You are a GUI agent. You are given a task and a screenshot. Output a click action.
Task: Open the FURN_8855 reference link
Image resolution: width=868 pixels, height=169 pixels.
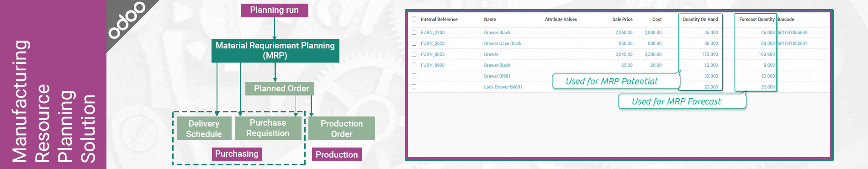[x=433, y=54]
